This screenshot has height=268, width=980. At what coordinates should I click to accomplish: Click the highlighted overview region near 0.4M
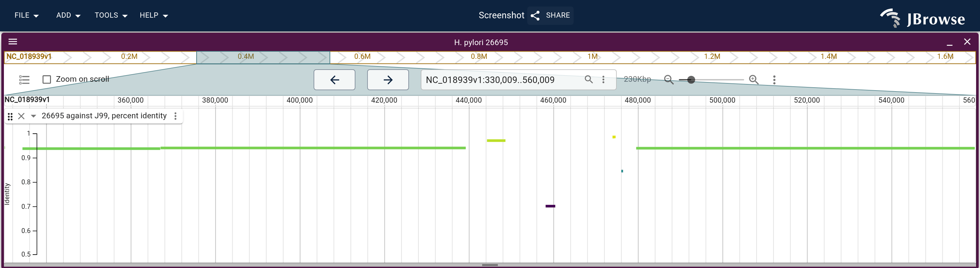click(x=263, y=58)
